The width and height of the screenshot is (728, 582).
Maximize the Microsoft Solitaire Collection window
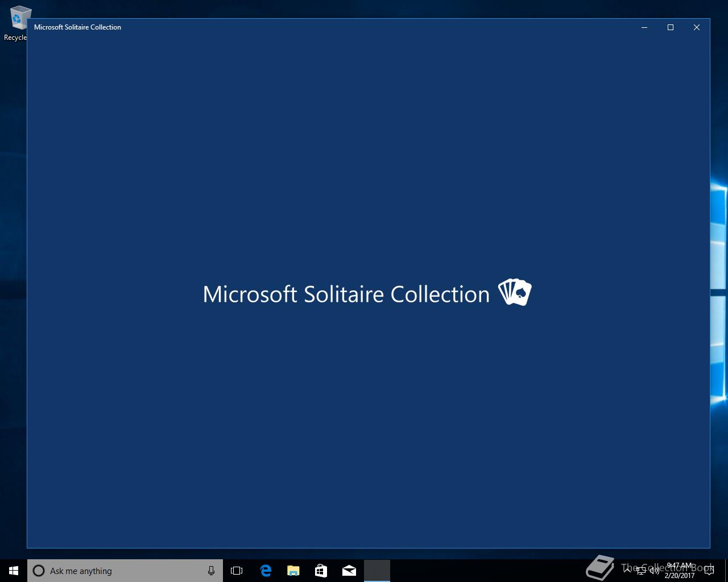click(x=671, y=27)
